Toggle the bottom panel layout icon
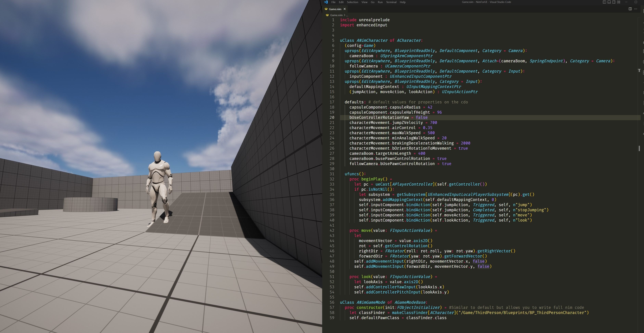The height and width of the screenshot is (333, 644). [609, 2]
